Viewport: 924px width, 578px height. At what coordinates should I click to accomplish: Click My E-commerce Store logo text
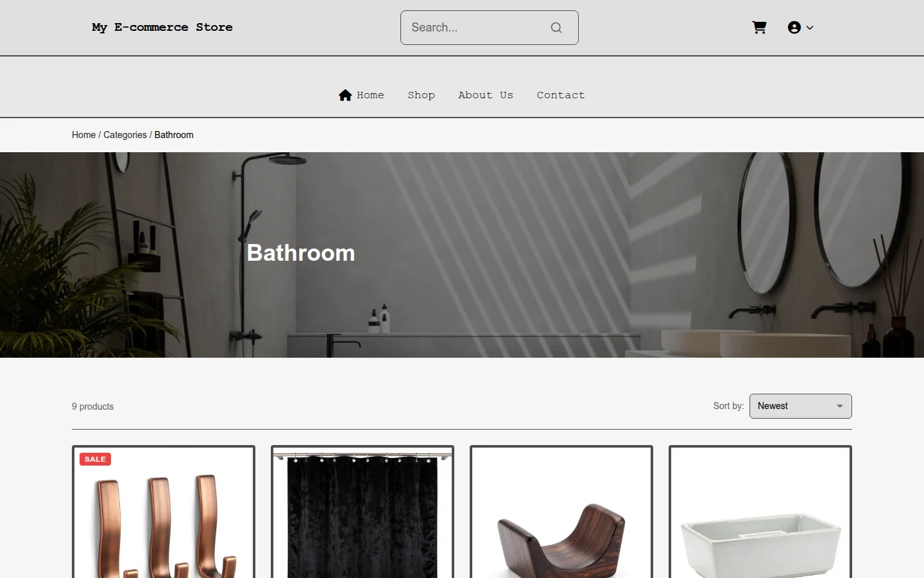162,27
